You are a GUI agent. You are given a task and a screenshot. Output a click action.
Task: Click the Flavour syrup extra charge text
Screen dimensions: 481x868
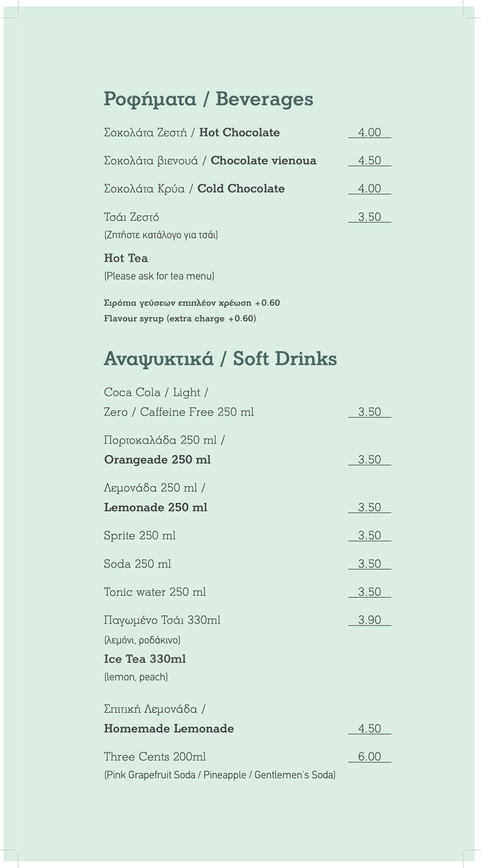tap(180, 318)
